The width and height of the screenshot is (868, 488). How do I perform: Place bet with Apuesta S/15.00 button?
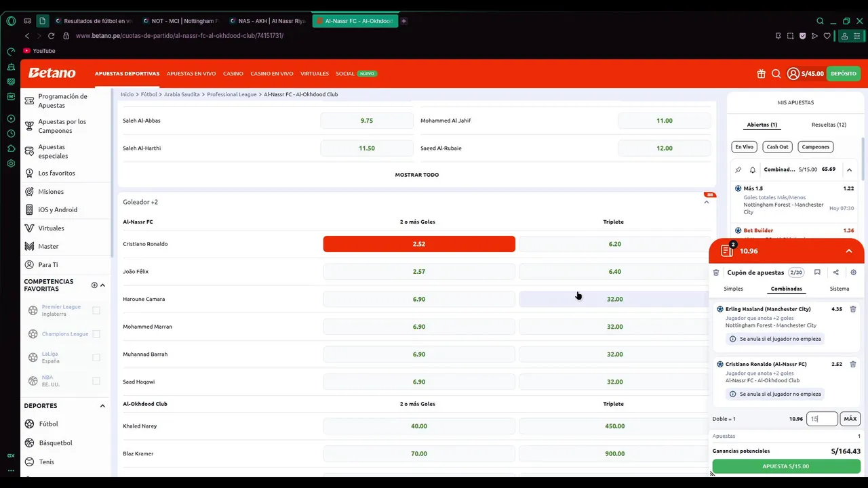(785, 466)
